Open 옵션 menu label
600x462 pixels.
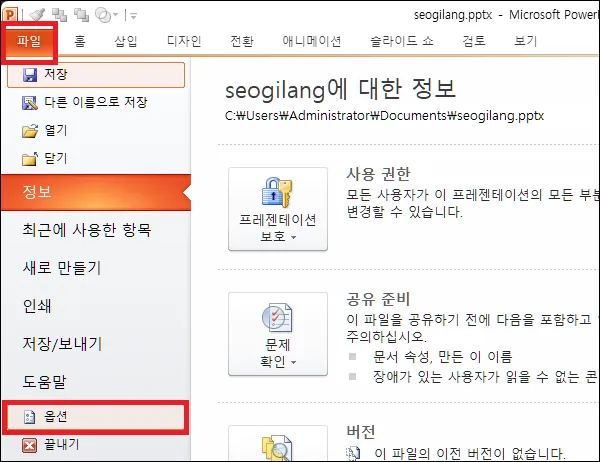[56, 416]
